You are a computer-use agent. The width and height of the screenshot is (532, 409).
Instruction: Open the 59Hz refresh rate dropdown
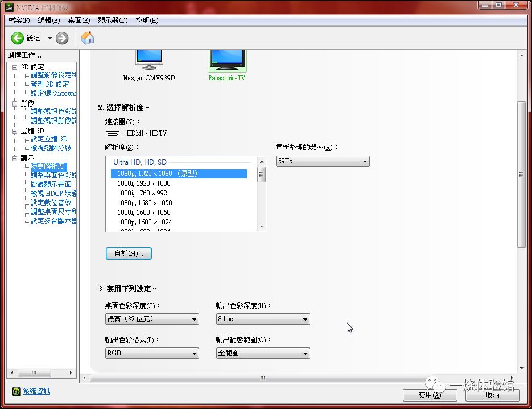(323, 161)
